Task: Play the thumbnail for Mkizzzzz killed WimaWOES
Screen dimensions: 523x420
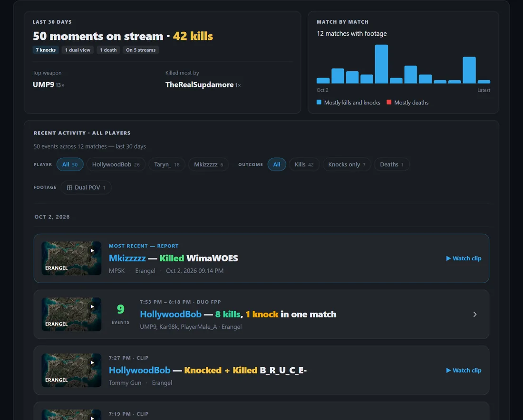Action: point(71,258)
